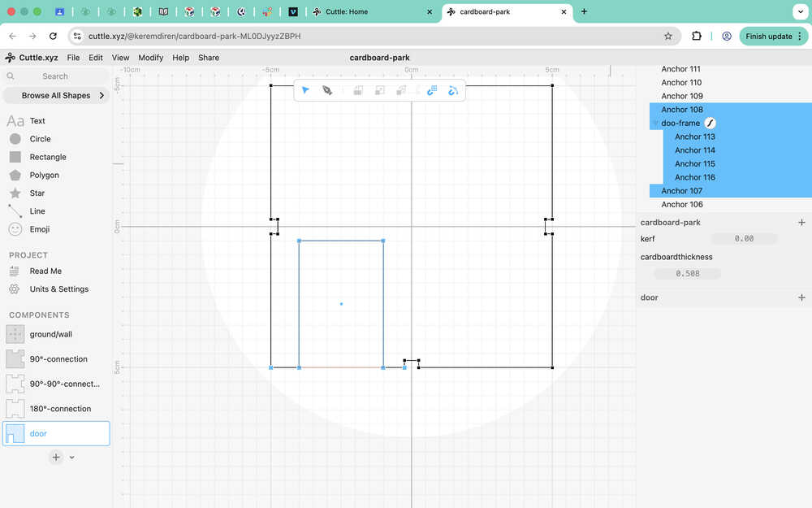Image resolution: width=812 pixels, height=508 pixels.
Task: Edit the kerf value field
Action: pos(744,239)
